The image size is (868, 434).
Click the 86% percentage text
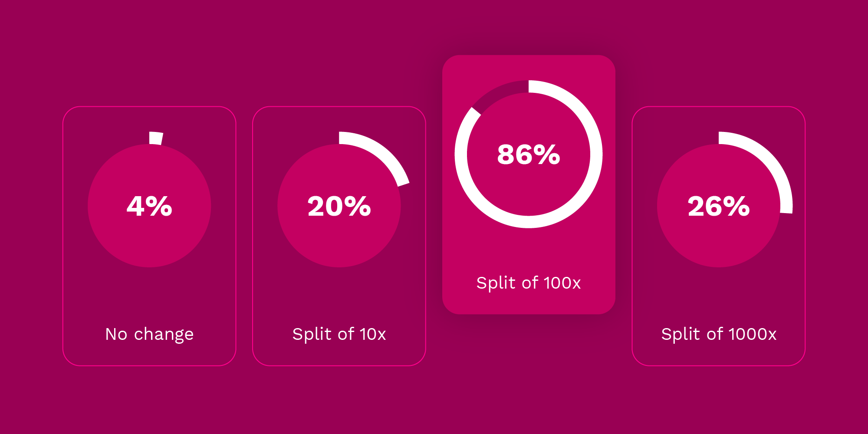pos(529,155)
